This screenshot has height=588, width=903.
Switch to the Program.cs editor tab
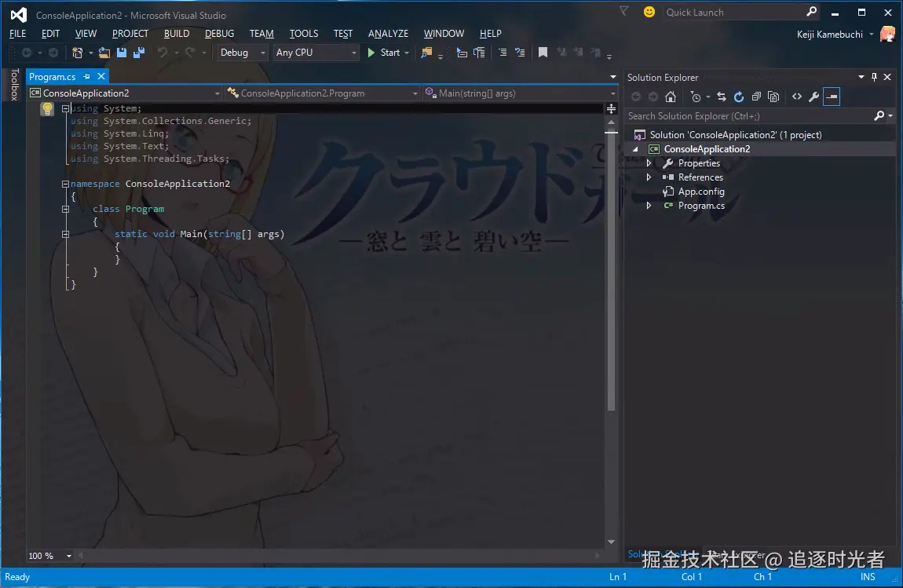tap(53, 77)
